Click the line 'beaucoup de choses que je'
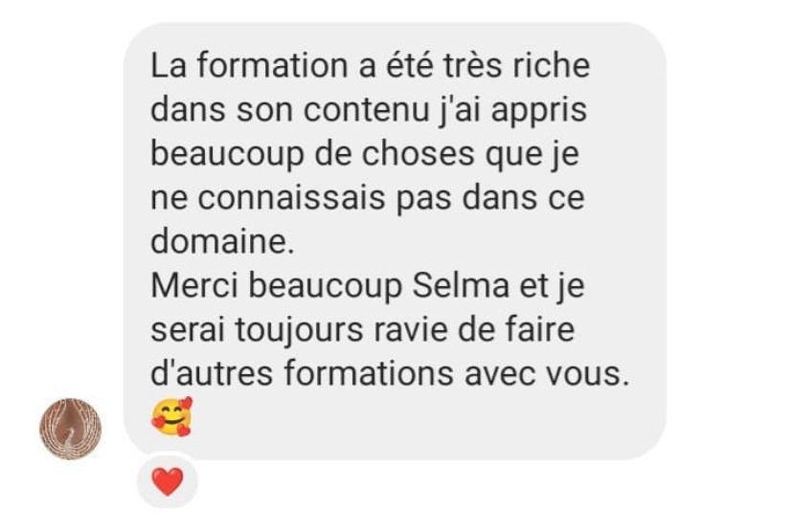793x532 pixels. coord(365,154)
